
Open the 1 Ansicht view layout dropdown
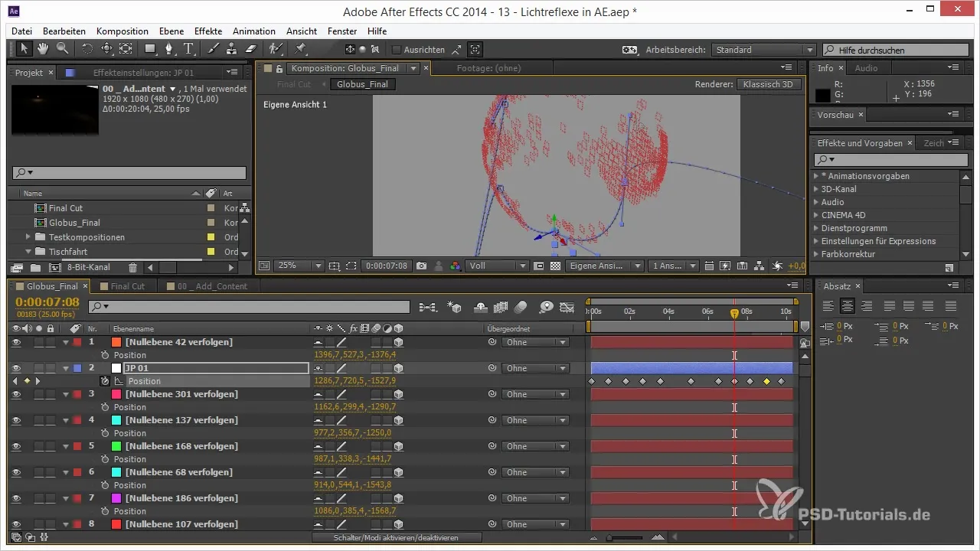[673, 266]
